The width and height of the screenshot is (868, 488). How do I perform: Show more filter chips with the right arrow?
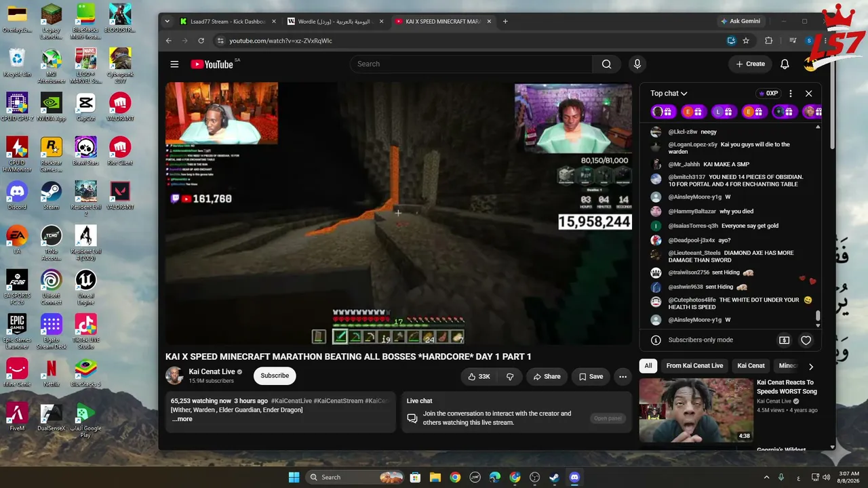810,366
